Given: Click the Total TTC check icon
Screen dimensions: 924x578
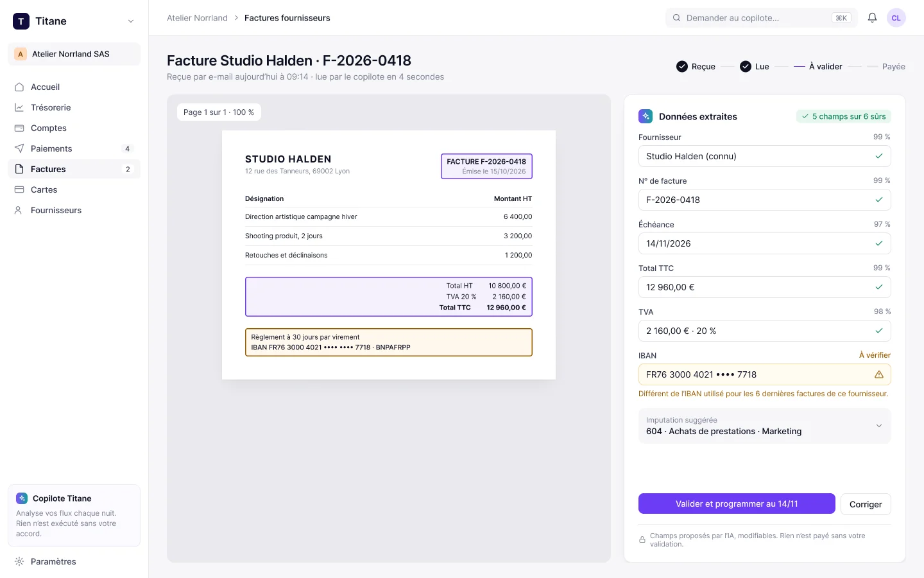Looking at the screenshot, I should click(879, 287).
